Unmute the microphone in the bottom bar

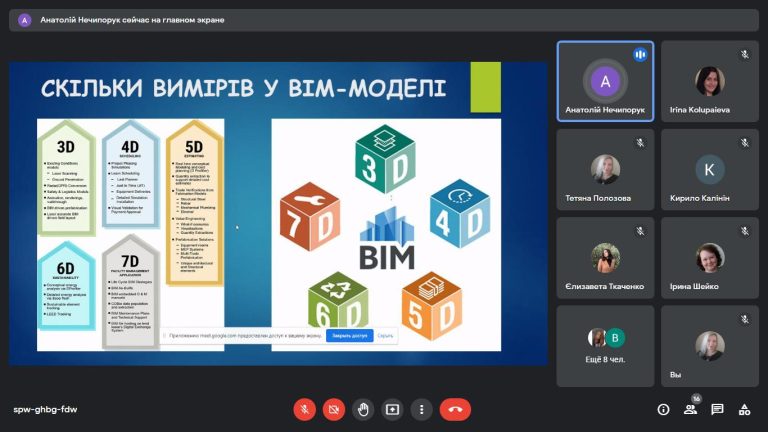(x=304, y=409)
